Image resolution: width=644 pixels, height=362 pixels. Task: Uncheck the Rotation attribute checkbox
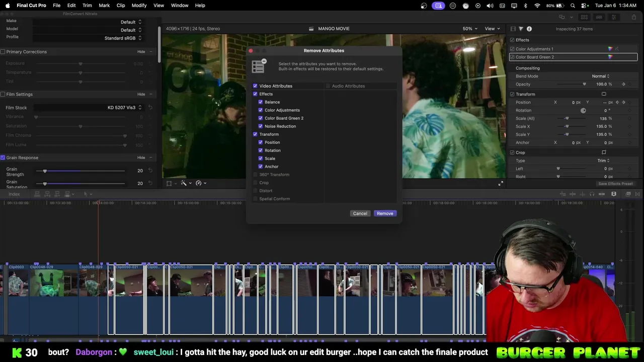[x=261, y=150]
